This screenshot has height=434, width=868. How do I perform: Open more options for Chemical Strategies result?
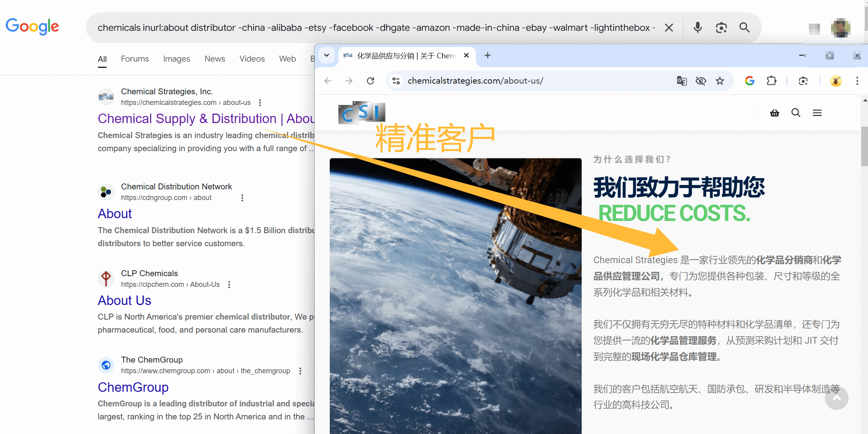(260, 103)
